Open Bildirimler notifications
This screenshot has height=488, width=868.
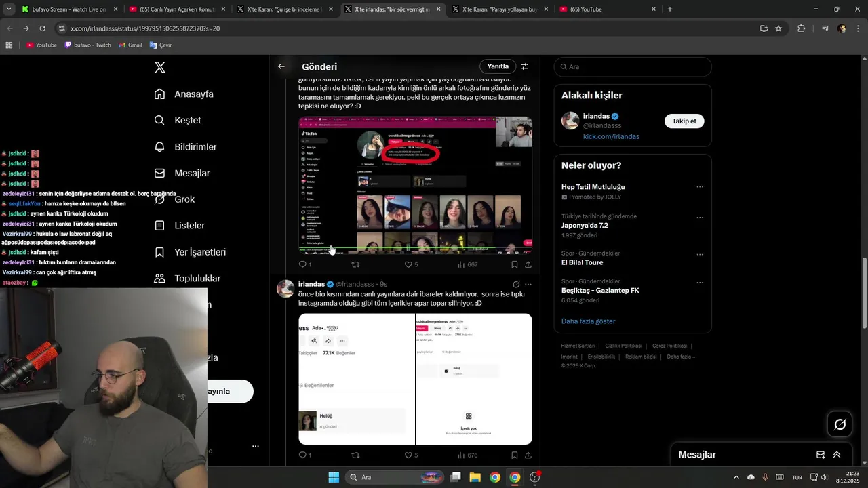185,146
